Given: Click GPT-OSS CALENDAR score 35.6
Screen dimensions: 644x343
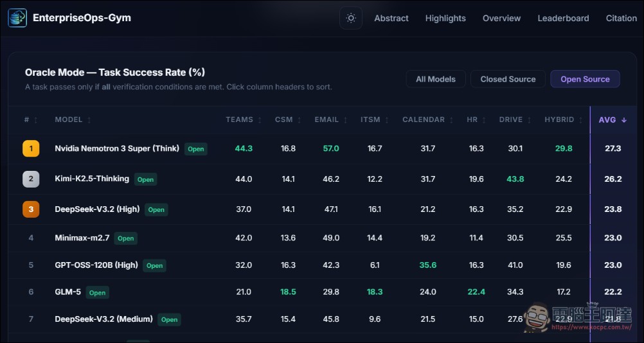Looking at the screenshot, I should coord(428,265).
